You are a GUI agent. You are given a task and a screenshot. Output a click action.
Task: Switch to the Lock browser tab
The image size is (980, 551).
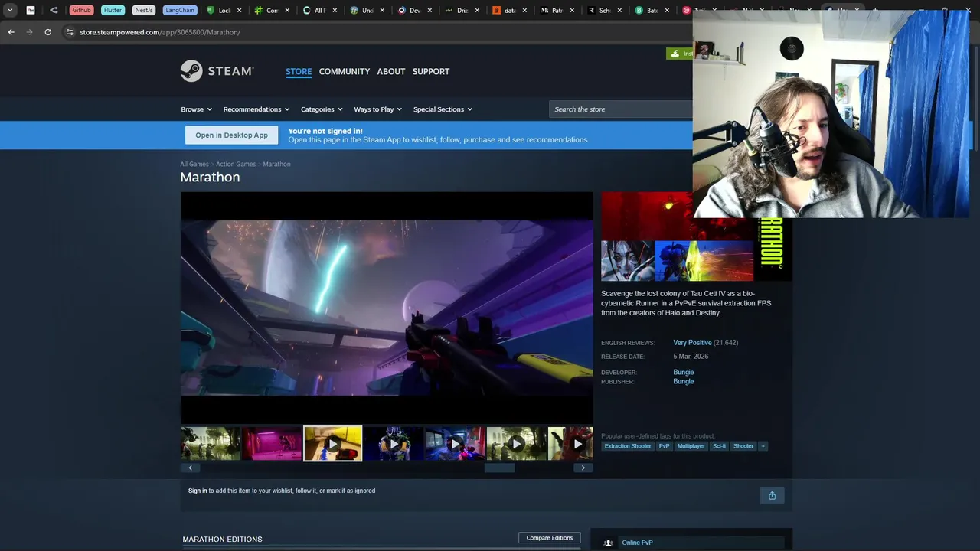tap(224, 11)
